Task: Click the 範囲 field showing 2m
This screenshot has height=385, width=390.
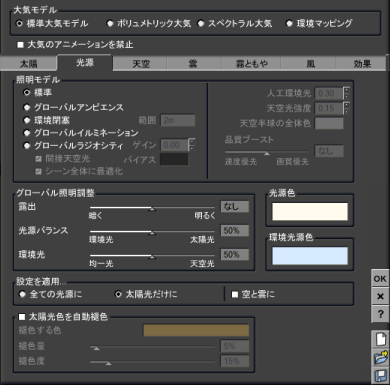Action: coord(178,120)
